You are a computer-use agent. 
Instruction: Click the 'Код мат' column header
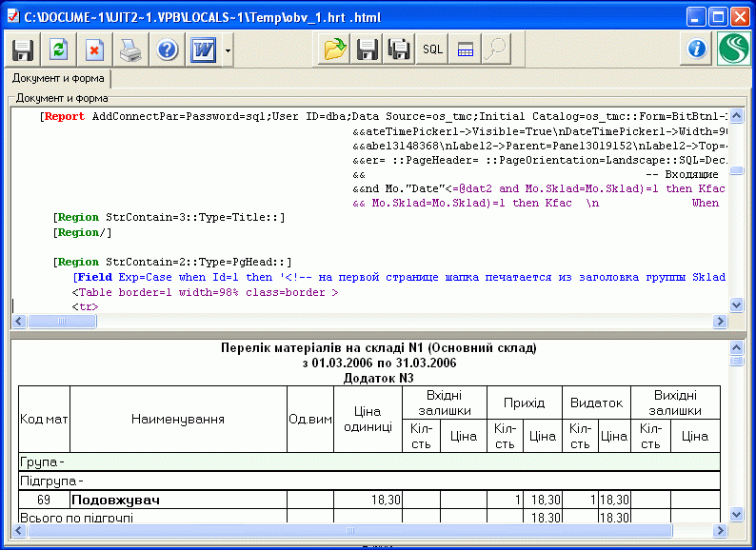(44, 419)
